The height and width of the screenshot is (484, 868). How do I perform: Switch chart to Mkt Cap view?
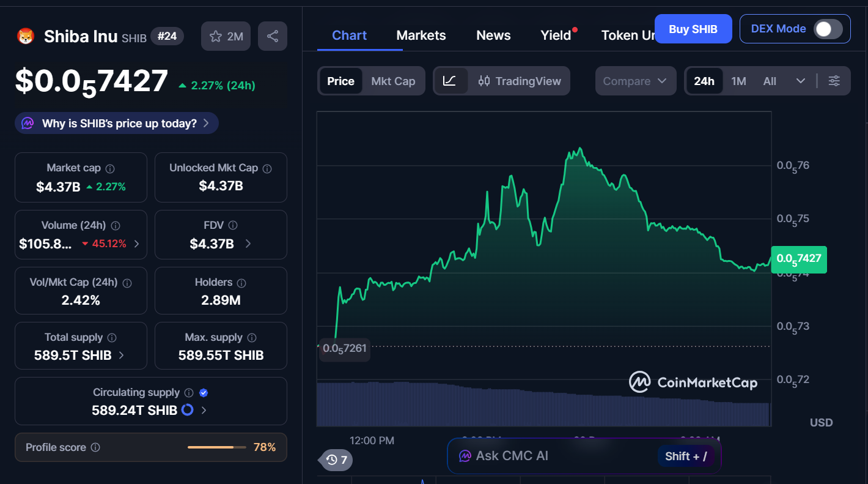click(x=393, y=81)
